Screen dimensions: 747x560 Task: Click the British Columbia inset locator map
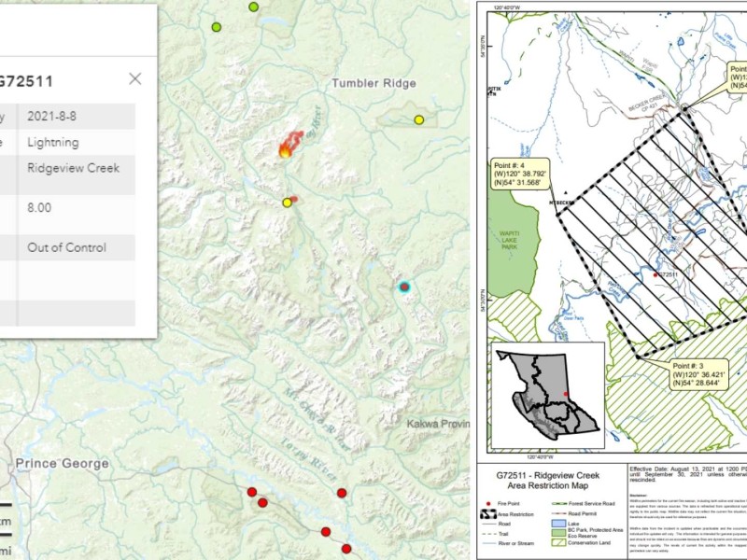(548, 395)
